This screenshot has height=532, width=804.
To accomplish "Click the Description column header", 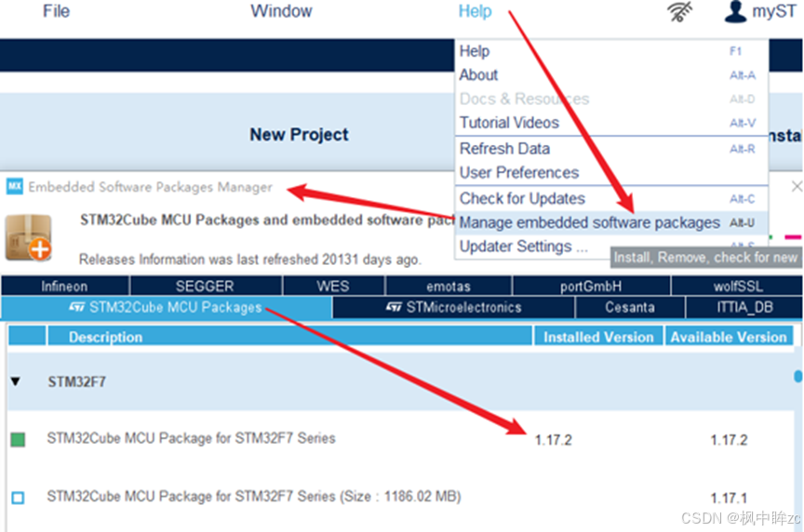I will click(289, 337).
